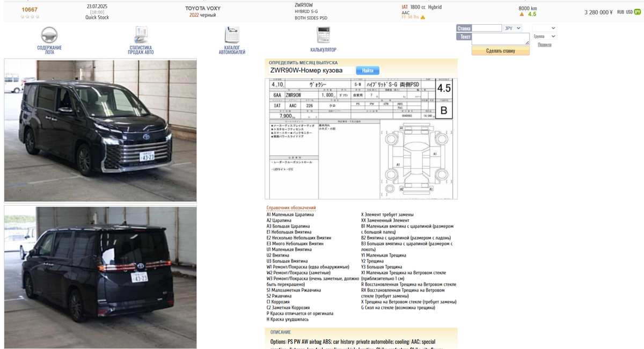Click the C1 Коррозия legend entry
Screen dimensions: 644x349
click(x=278, y=302)
